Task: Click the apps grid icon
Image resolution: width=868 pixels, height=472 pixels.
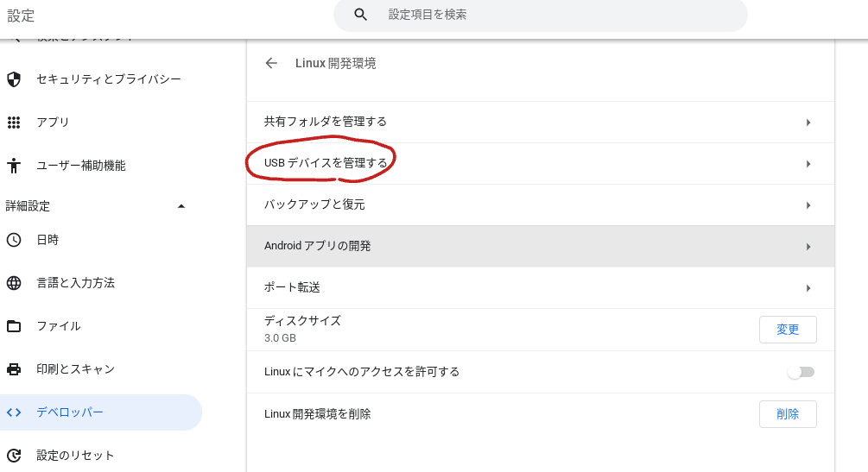Action: (x=14, y=123)
